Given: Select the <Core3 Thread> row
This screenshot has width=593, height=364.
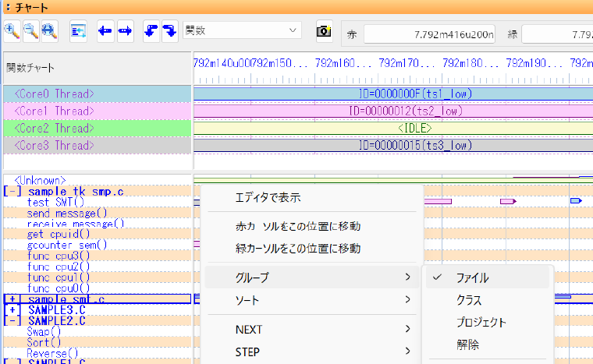Looking at the screenshot, I should point(98,146).
